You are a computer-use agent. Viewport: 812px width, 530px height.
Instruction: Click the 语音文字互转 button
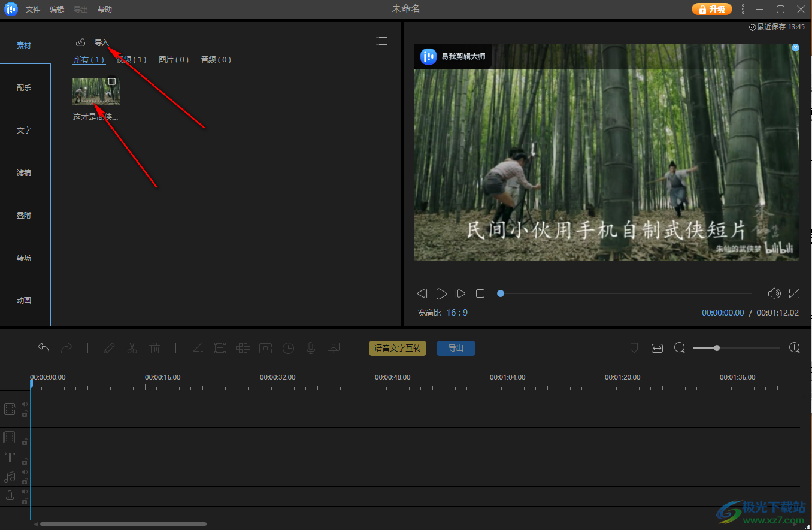[398, 348]
